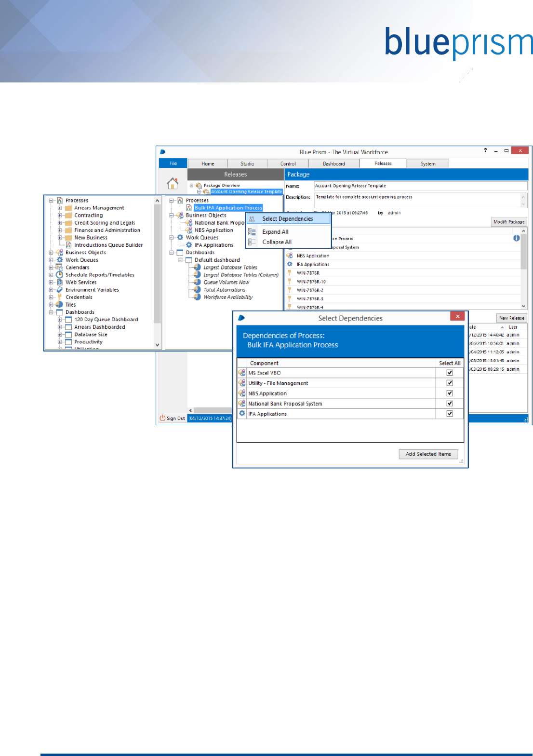Viewport: 533px width, 756px height.
Task: Click the Web Services icon in left tree
Action: click(x=60, y=282)
